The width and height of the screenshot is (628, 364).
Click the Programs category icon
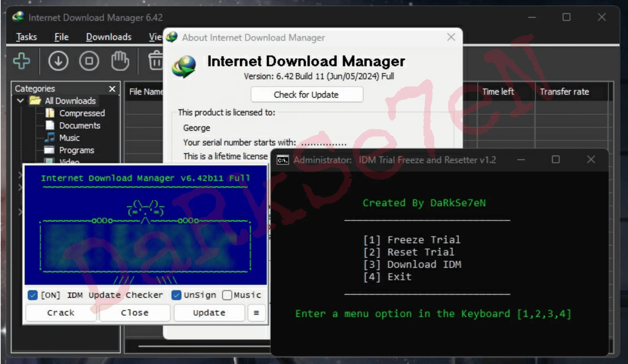coord(49,150)
